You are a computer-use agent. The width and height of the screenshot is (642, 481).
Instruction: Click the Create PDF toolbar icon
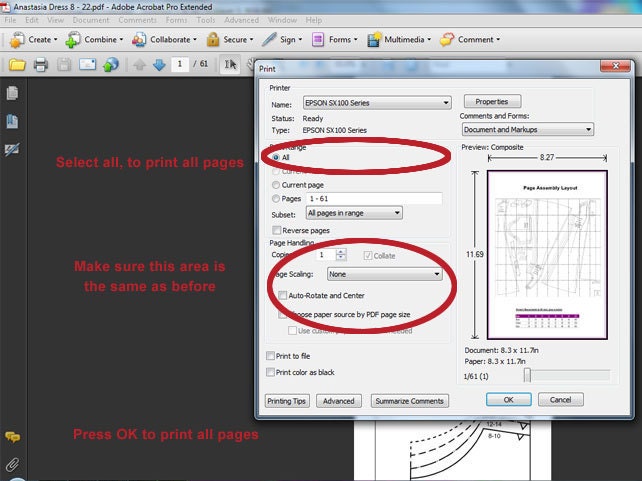(17, 40)
